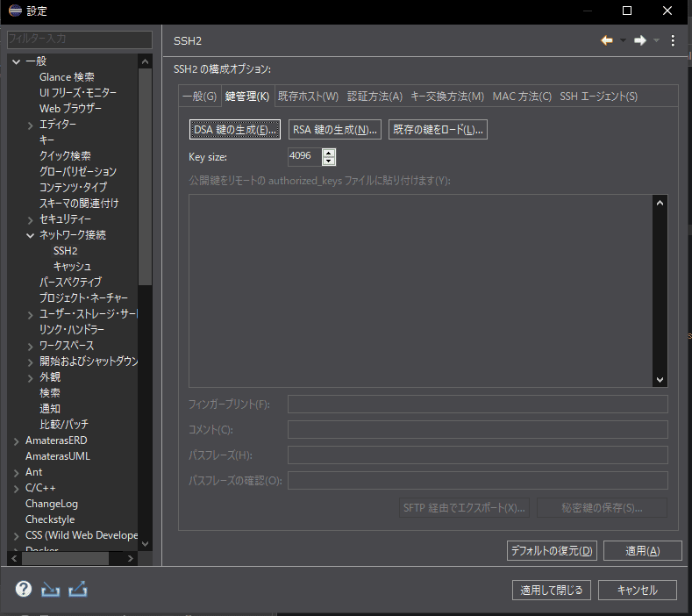Decrease Key size with down arrow

coord(329,161)
